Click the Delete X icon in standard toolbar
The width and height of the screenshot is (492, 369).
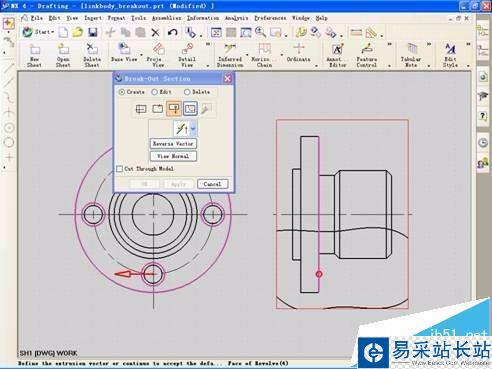click(x=155, y=33)
